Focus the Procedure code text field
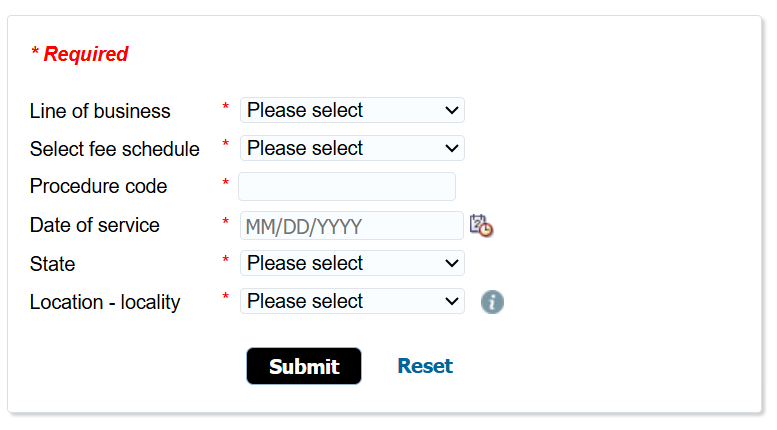The image size is (777, 430). coord(347,187)
